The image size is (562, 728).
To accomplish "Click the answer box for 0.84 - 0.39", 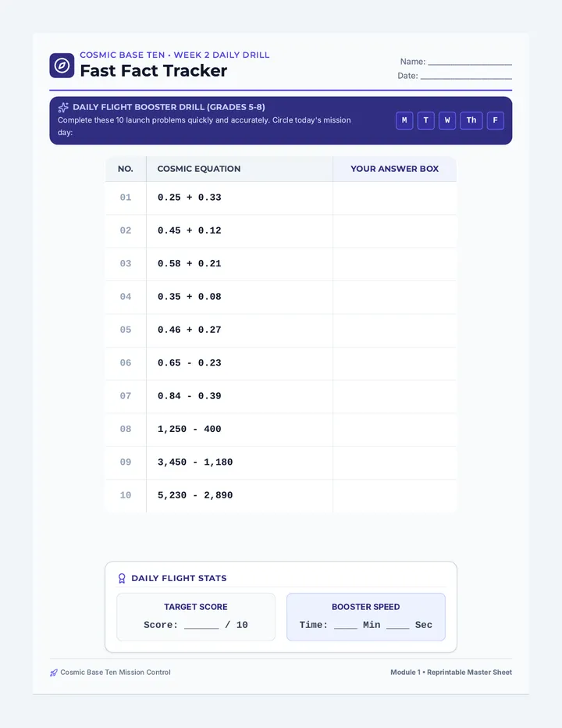I will (x=394, y=397).
